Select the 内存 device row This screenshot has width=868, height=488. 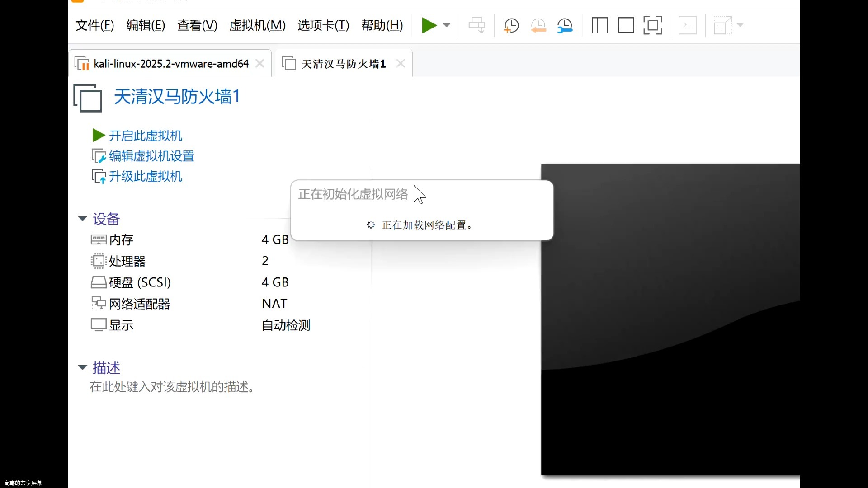[190, 239]
